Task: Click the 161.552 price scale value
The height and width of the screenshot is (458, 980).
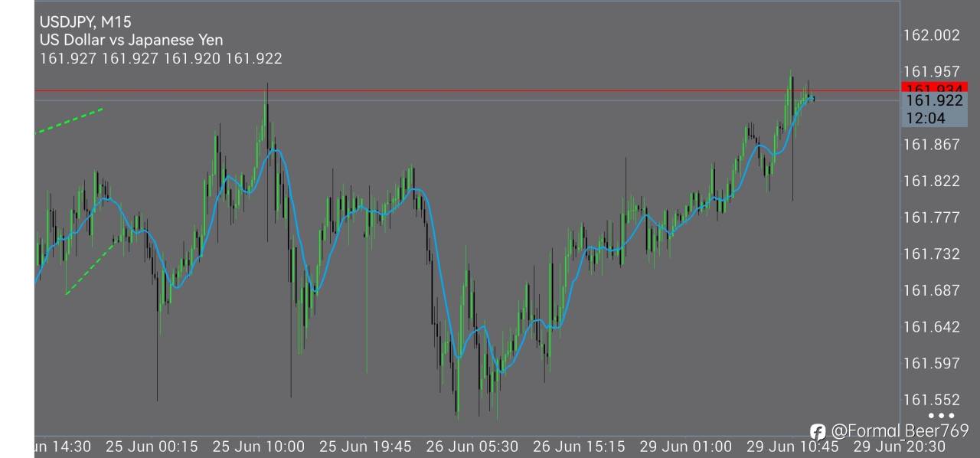Action: 932,400
